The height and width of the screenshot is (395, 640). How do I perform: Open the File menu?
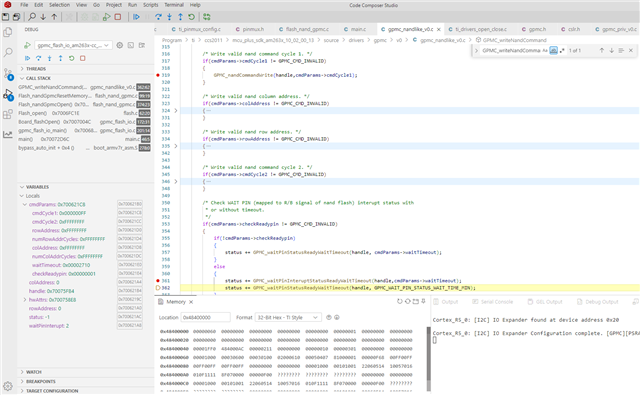24,5
